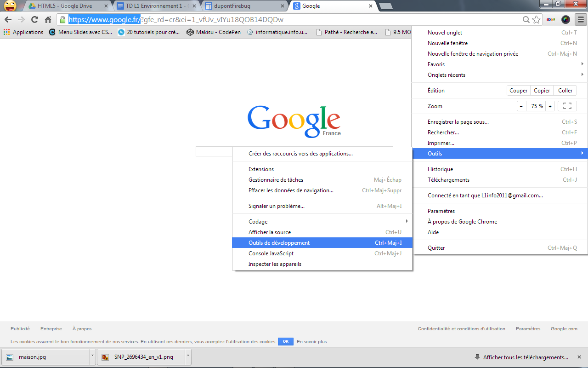
Task: Open Google.com footer link
Action: click(564, 329)
